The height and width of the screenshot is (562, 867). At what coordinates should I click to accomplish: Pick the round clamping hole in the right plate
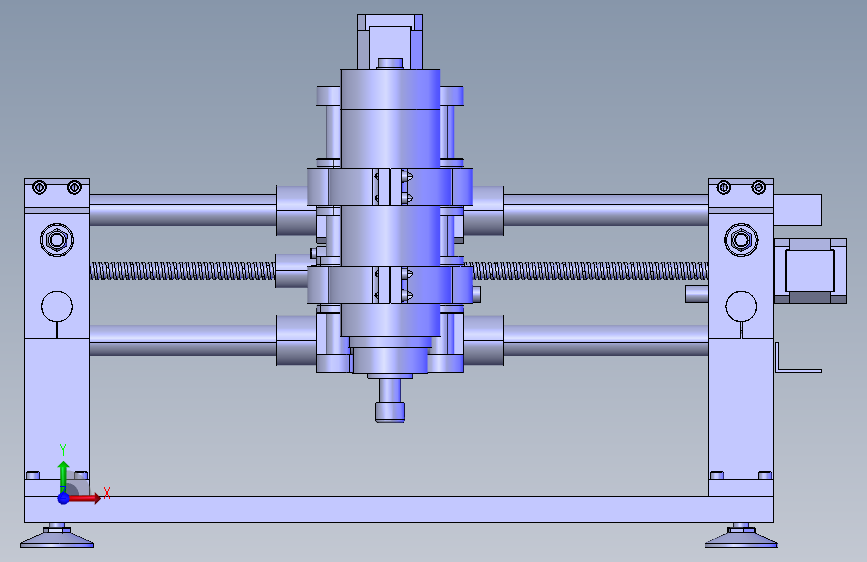click(x=741, y=306)
